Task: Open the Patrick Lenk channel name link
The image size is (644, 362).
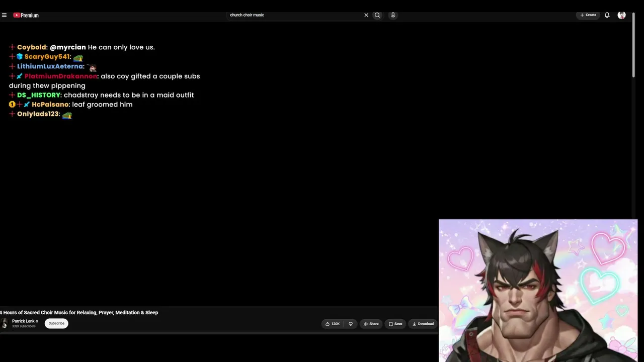Action: (x=23, y=321)
